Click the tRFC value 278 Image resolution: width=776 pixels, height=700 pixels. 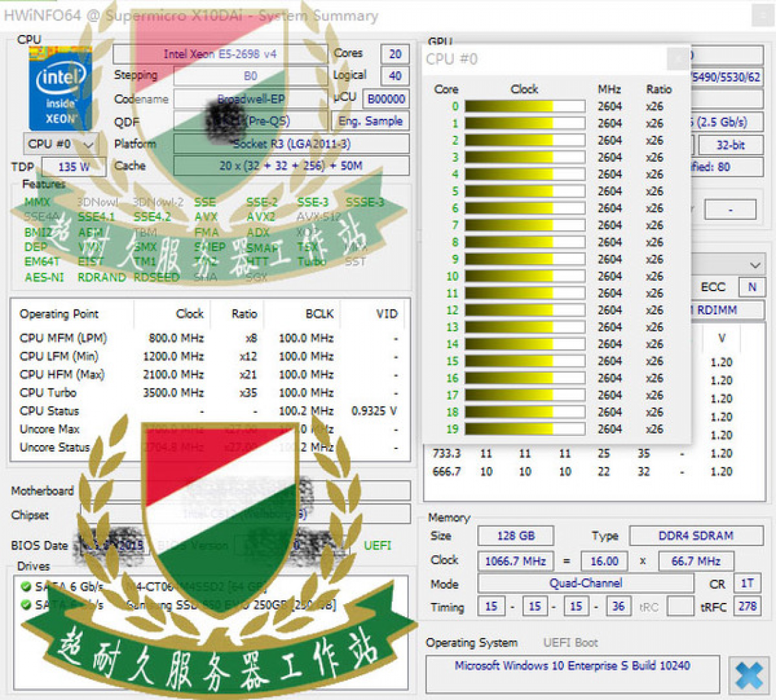(747, 606)
